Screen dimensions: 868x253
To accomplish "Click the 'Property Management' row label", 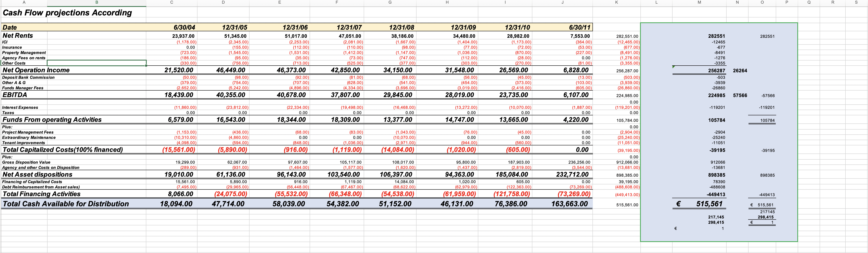I will click(x=24, y=53).
